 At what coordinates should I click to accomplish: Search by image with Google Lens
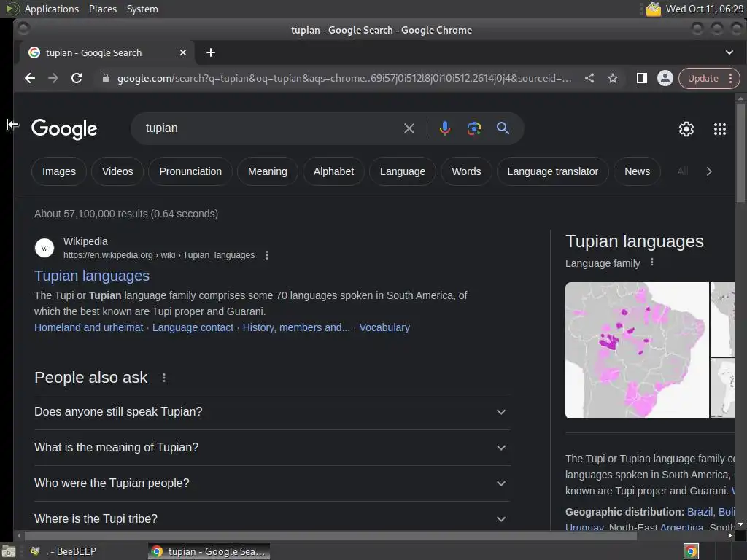(x=474, y=128)
